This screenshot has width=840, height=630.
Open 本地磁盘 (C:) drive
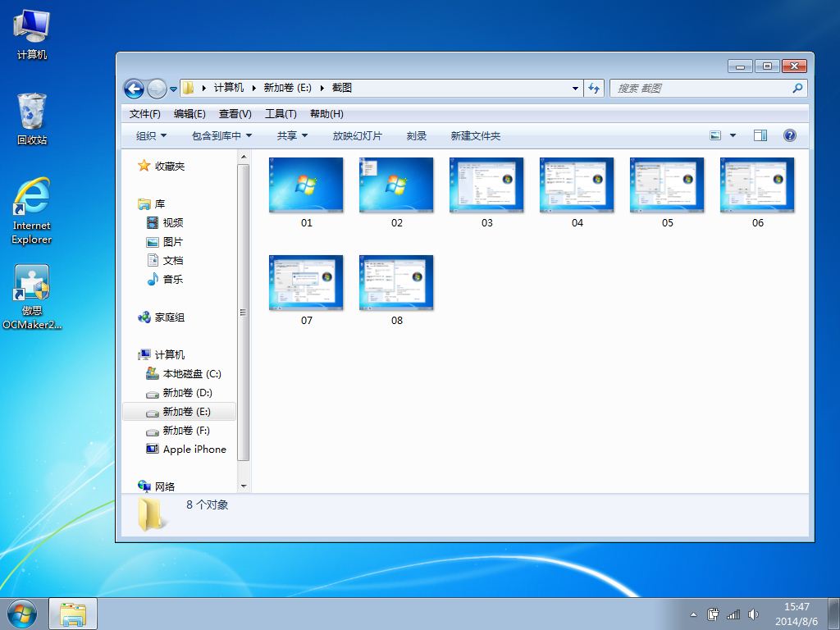pos(192,374)
